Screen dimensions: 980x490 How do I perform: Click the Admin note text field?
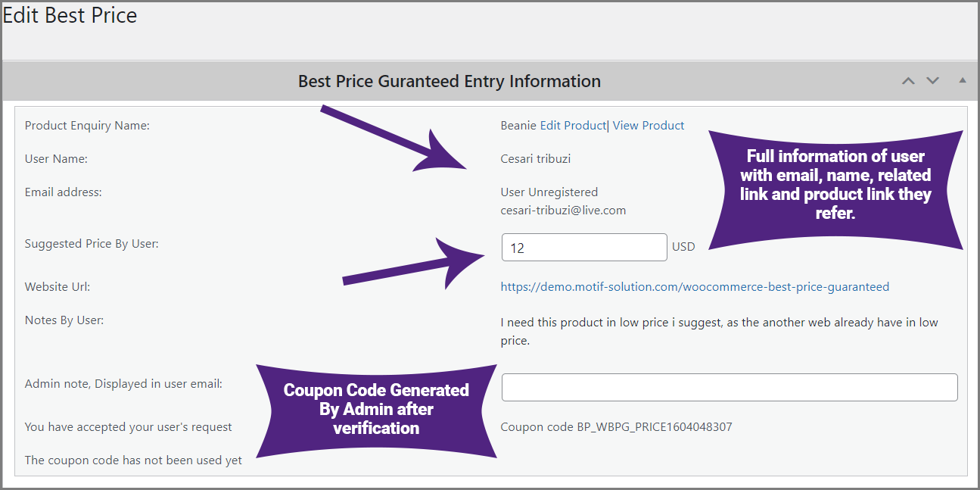point(730,387)
